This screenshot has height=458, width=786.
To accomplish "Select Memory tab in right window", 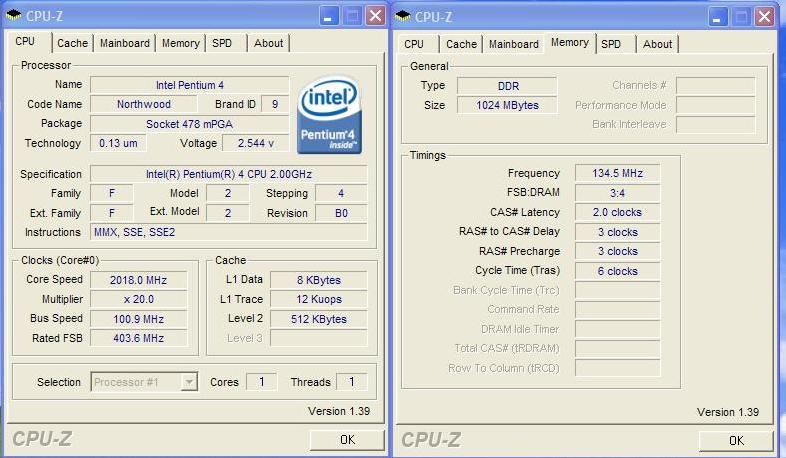I will [x=570, y=43].
